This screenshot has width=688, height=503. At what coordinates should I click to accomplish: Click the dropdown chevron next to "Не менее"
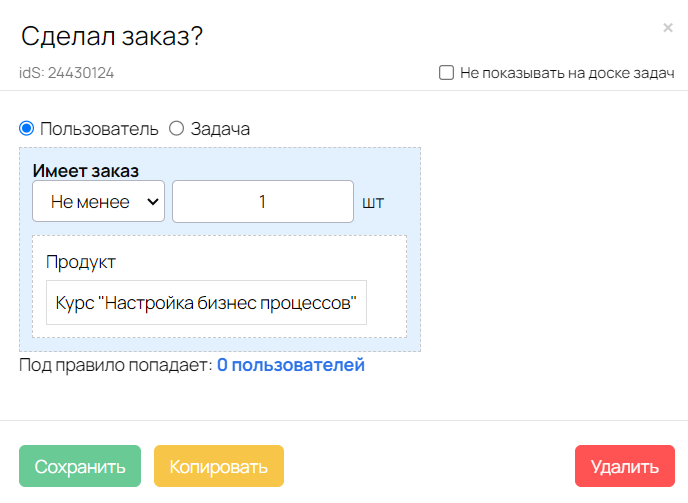tap(153, 201)
